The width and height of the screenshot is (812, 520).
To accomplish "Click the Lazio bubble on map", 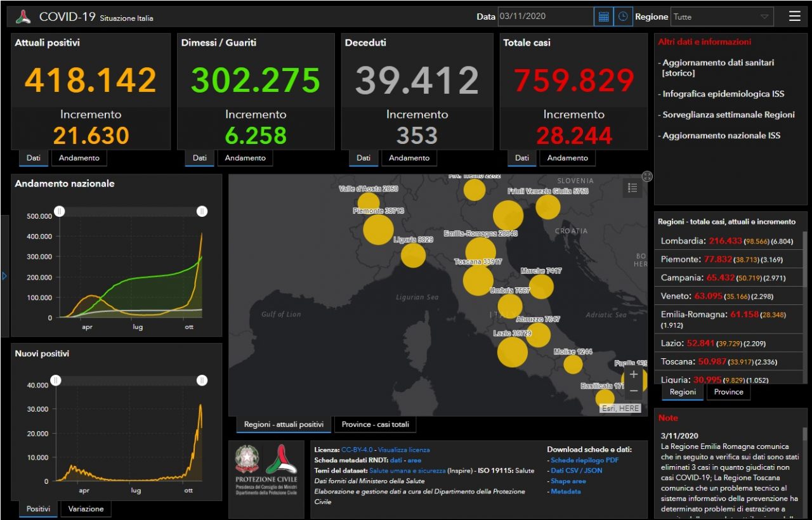I will click(512, 353).
